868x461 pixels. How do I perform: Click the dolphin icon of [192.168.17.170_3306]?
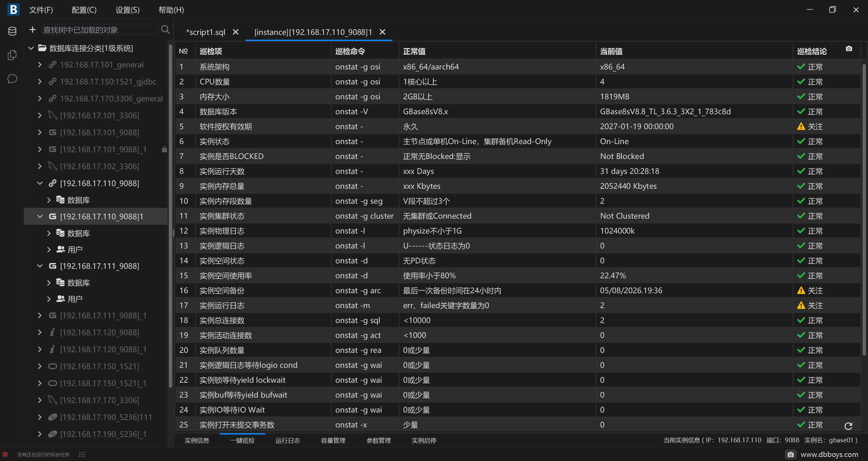coord(53,400)
